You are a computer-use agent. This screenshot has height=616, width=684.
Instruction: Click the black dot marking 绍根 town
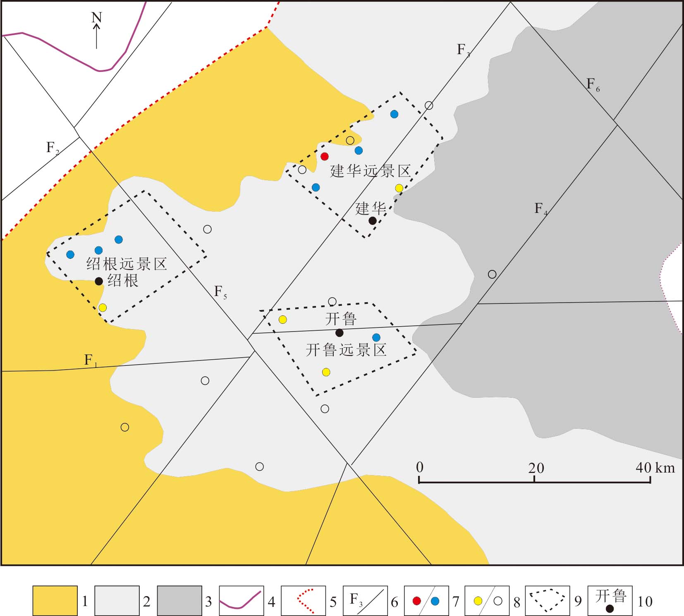[99, 281]
